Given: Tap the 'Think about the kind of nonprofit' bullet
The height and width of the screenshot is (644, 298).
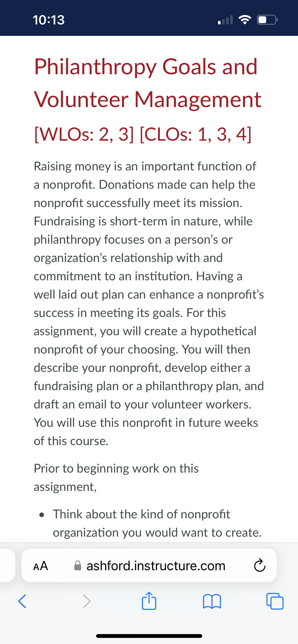Looking at the screenshot, I should point(157,523).
